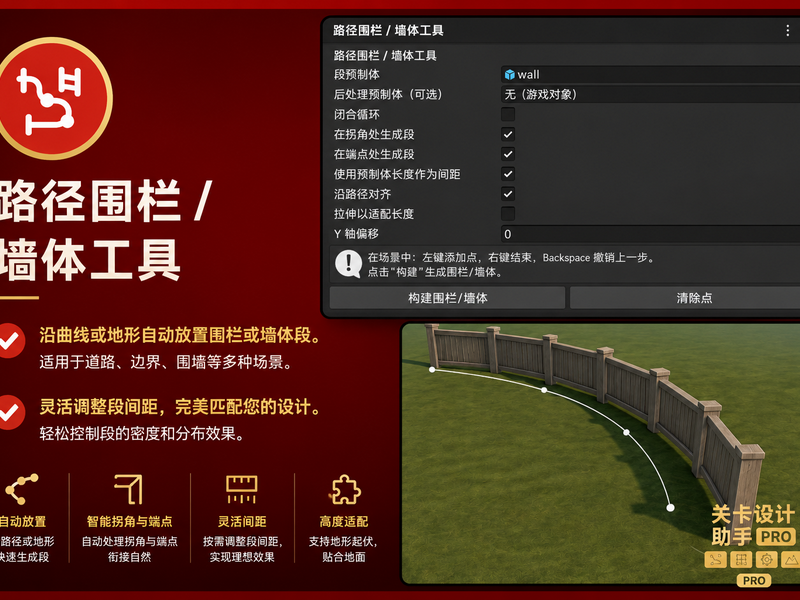The height and width of the screenshot is (600, 800).
Task: Click the Y 轴偏移 value field
Action: click(651, 234)
